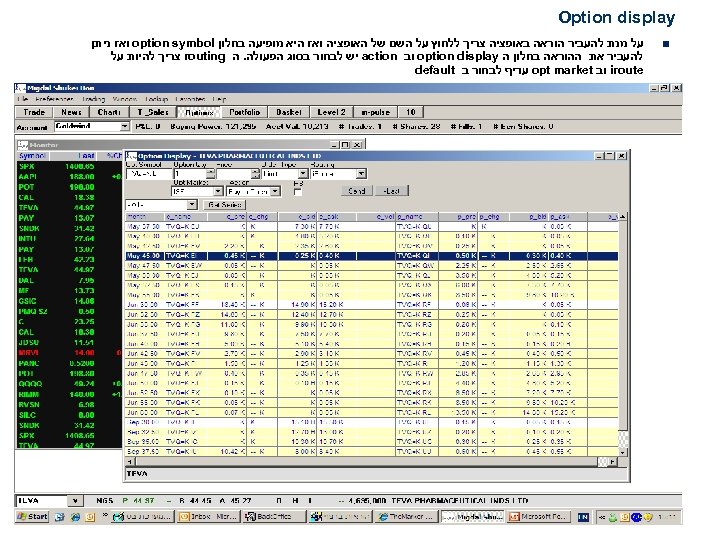Open the Help menu

click(x=219, y=99)
